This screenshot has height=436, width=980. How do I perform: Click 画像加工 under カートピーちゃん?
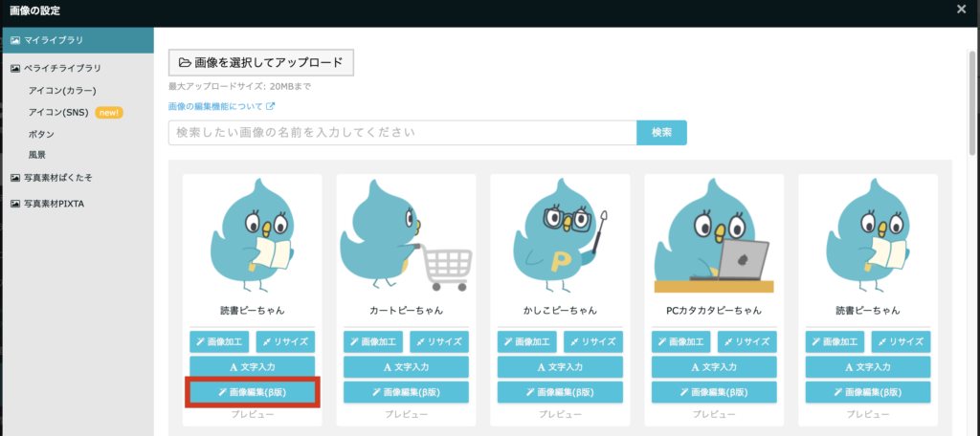coord(373,341)
